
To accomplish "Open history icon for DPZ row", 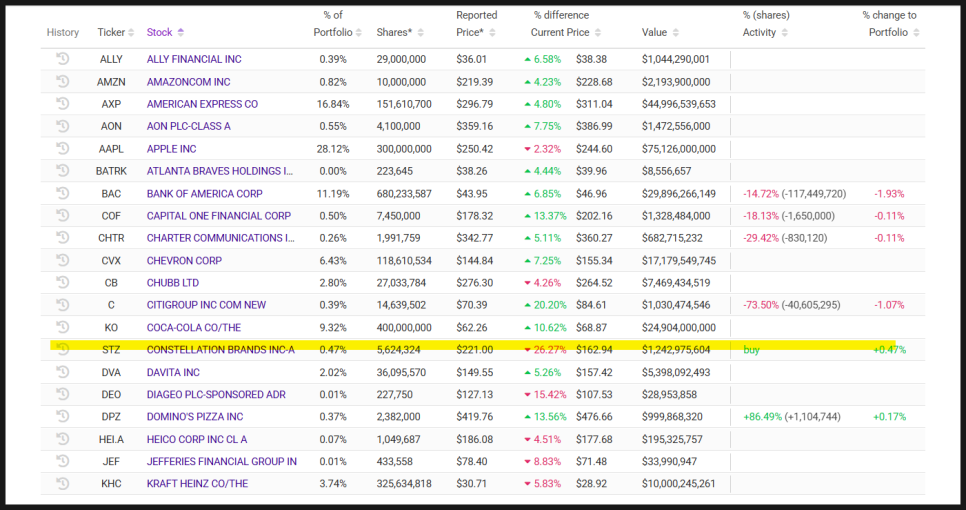I will point(62,416).
